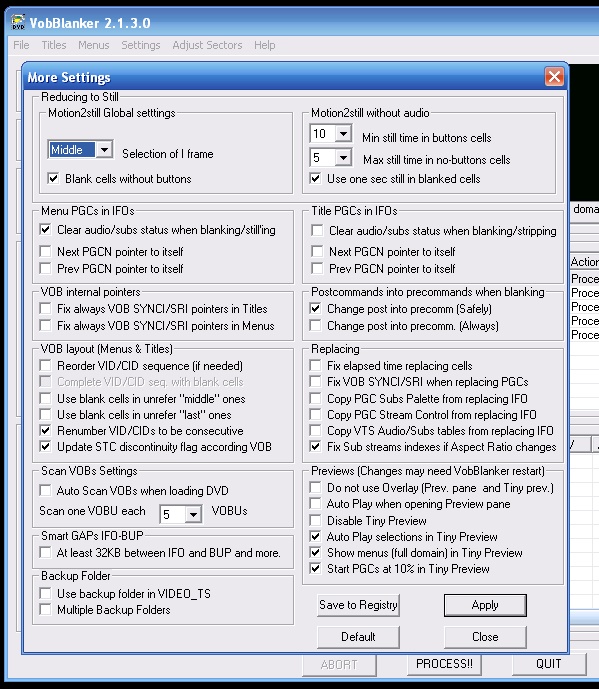Viewport: 599px width, 689px height.
Task: Enable Multiple Backup Folders
Action: (x=45, y=609)
